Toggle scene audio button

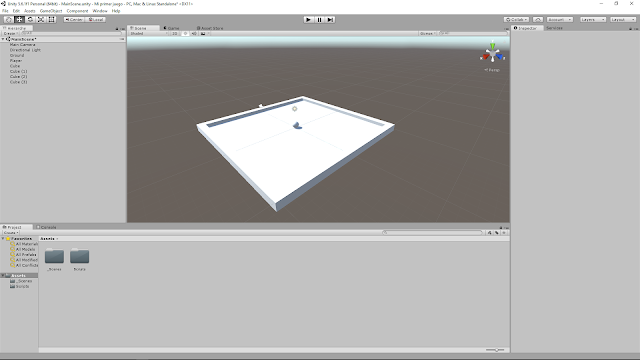coord(194,33)
